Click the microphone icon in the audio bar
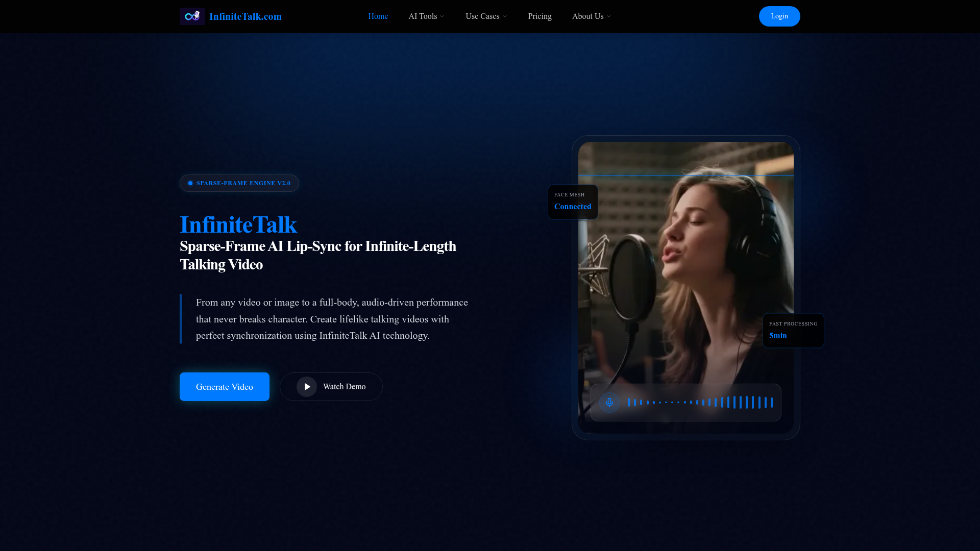Viewport: 980px width, 551px height. (609, 402)
